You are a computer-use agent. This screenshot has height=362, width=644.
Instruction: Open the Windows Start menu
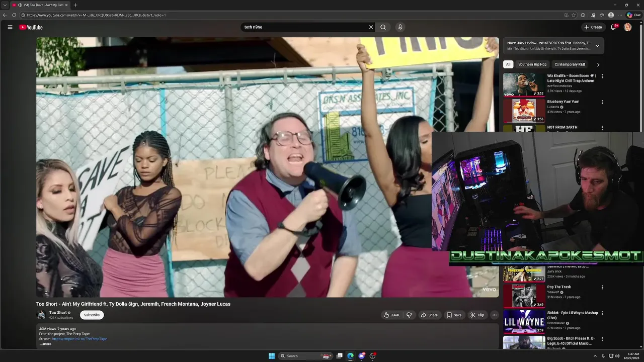(x=272, y=356)
